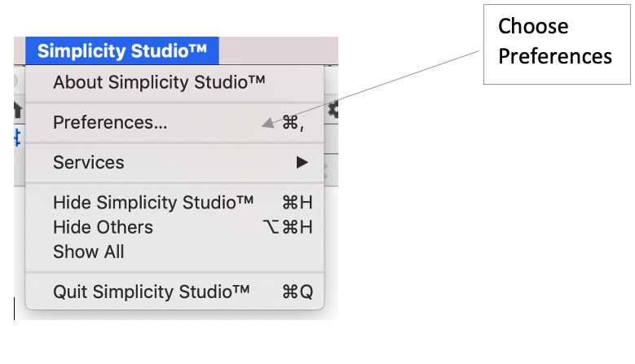635x364 pixels.
Task: Click the ⌘Q shortcut label
Action: click(297, 292)
